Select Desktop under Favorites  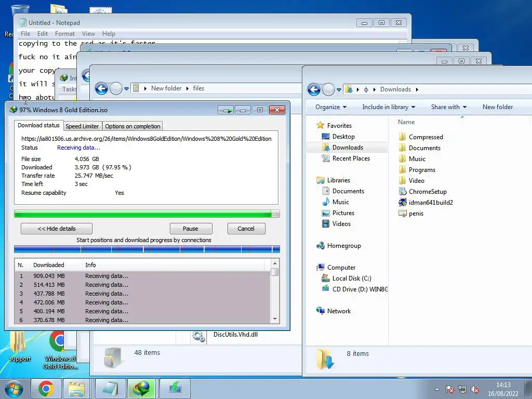click(x=343, y=137)
